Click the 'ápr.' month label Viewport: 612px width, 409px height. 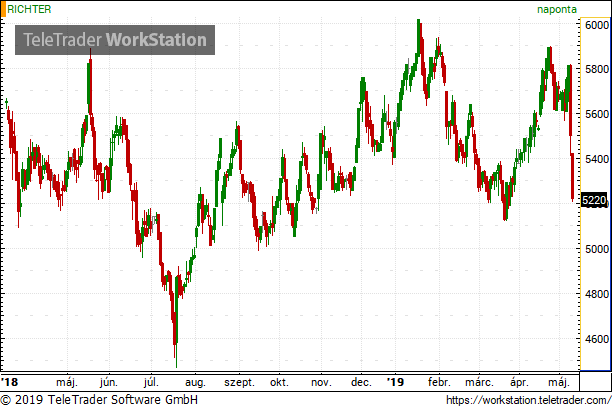click(519, 382)
